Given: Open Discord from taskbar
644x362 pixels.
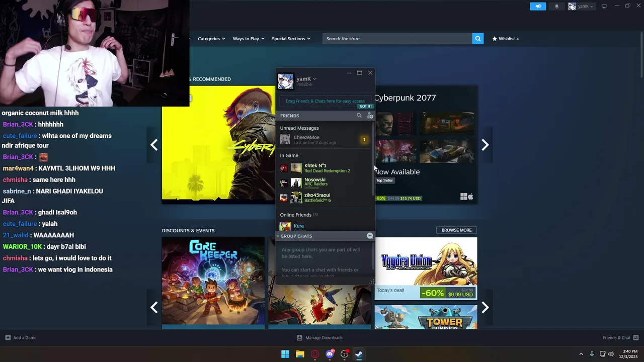Looking at the screenshot, I should pyautogui.click(x=330, y=354).
